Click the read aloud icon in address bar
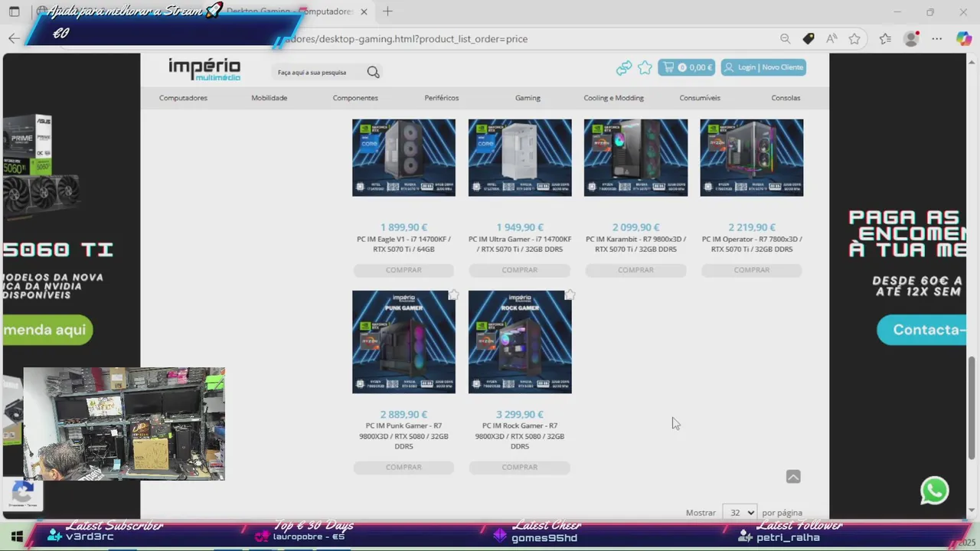Screen dimensions: 980x551 point(831,38)
